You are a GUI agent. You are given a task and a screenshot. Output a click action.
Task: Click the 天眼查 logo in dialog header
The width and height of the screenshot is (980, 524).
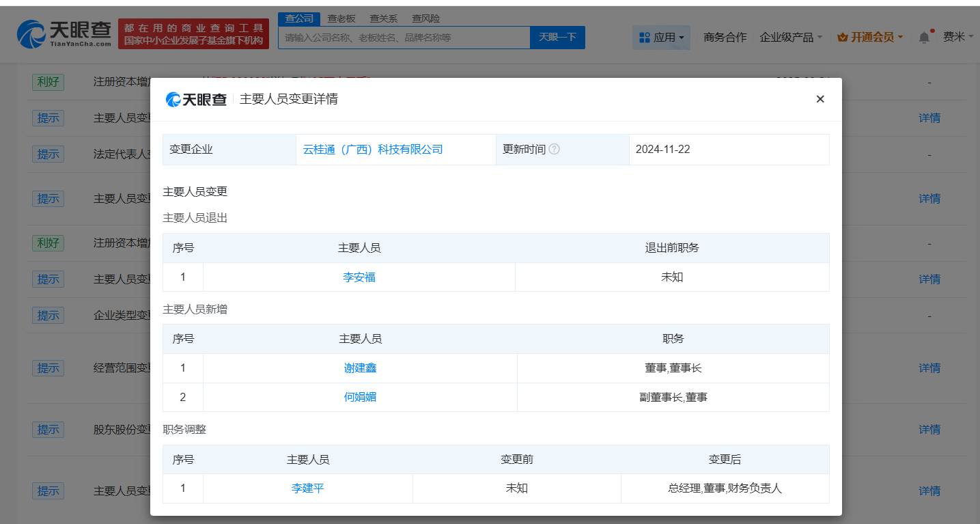coord(197,99)
